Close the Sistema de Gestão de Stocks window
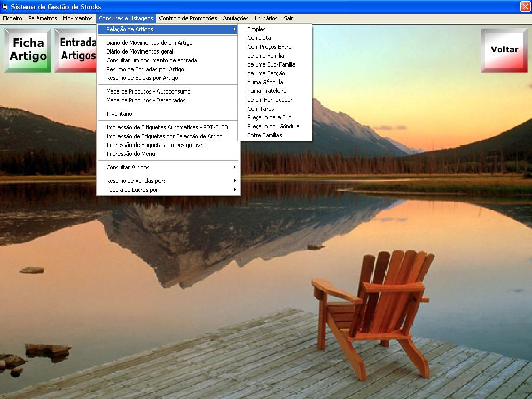Screen dimensions: 532x399 [525, 6]
